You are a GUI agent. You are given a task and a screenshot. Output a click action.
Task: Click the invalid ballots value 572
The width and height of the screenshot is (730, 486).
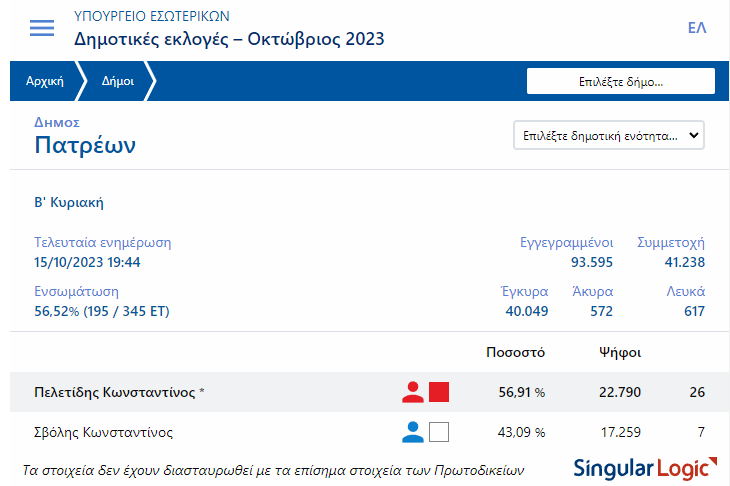602,311
